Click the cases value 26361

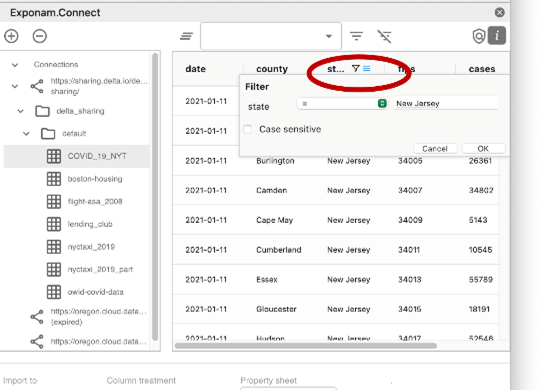pyautogui.click(x=481, y=161)
